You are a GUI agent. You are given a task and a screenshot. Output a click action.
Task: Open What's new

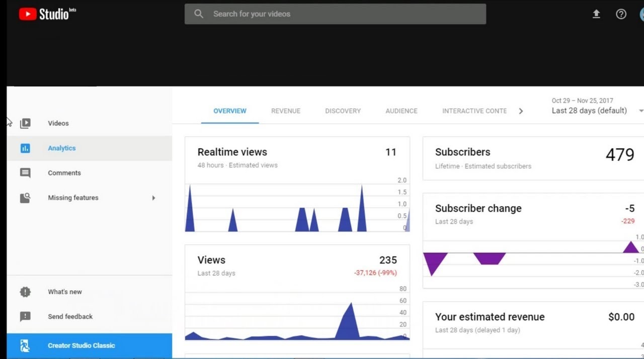(x=89, y=292)
